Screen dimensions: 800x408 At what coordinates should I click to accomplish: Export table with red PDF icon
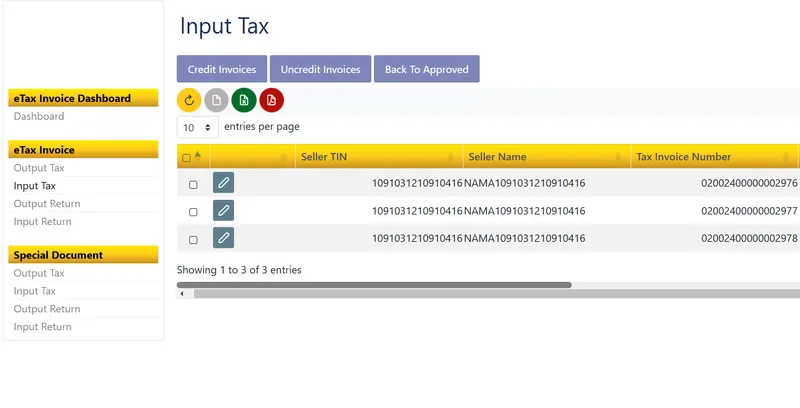[x=272, y=100]
